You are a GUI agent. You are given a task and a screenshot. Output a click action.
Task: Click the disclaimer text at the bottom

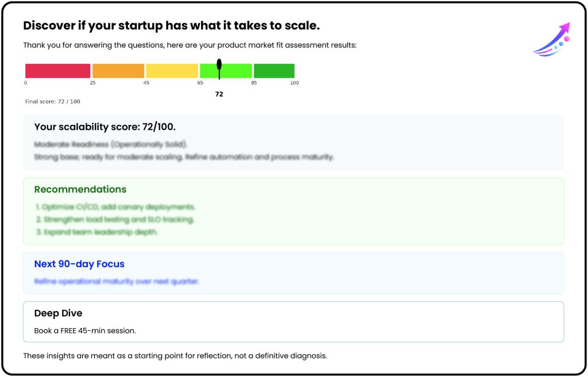pos(175,356)
